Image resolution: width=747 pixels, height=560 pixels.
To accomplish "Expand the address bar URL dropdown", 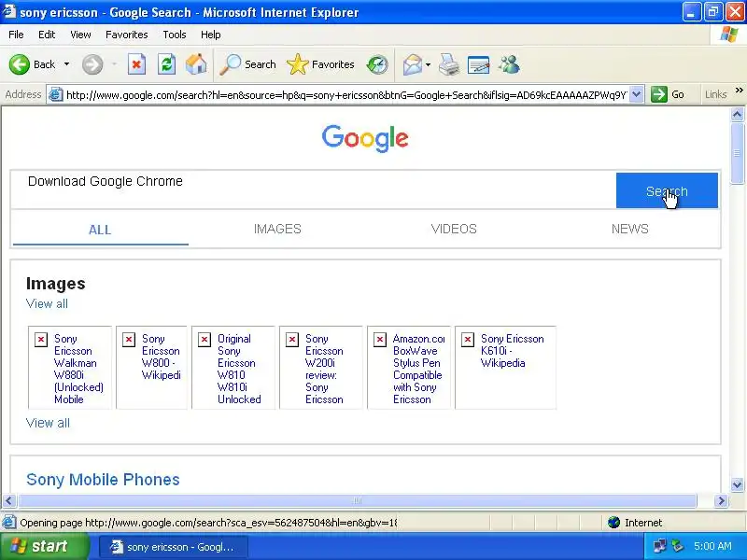I will [x=637, y=95].
